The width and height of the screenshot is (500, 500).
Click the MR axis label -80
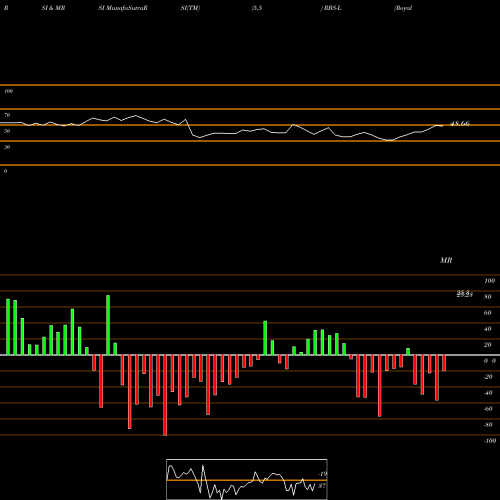click(488, 425)
